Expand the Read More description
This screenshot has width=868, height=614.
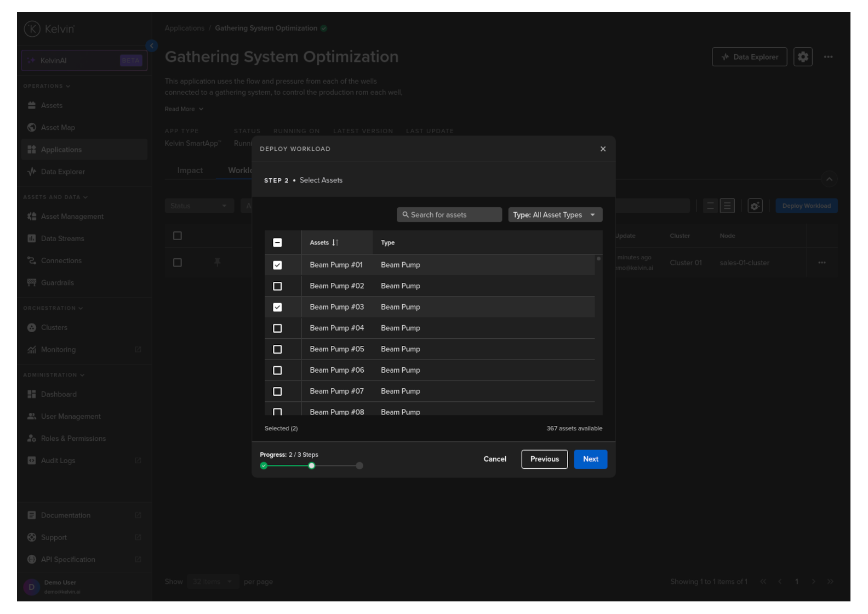[x=184, y=109]
